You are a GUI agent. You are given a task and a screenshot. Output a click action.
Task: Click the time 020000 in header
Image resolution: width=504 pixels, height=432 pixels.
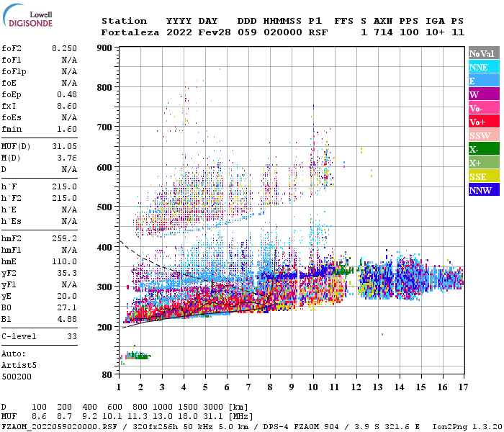(x=283, y=32)
